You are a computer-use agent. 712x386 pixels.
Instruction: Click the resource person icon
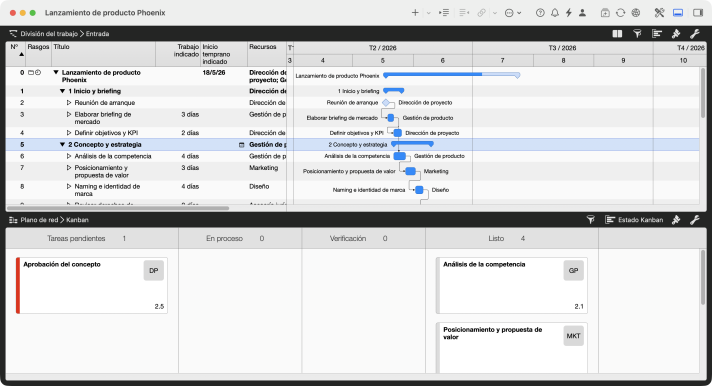[x=582, y=13]
